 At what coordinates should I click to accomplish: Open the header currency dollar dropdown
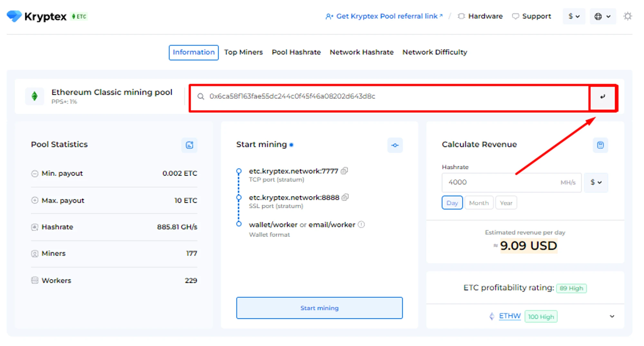coord(573,16)
